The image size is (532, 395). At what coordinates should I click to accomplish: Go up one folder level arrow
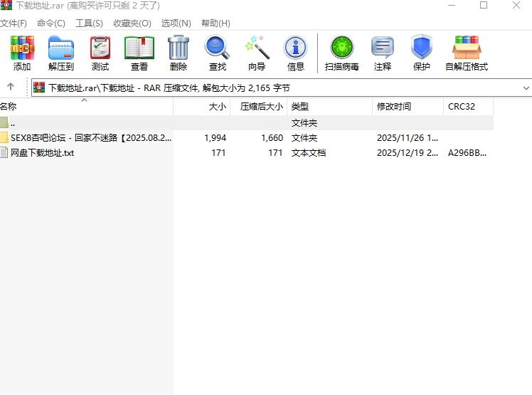tap(11, 87)
